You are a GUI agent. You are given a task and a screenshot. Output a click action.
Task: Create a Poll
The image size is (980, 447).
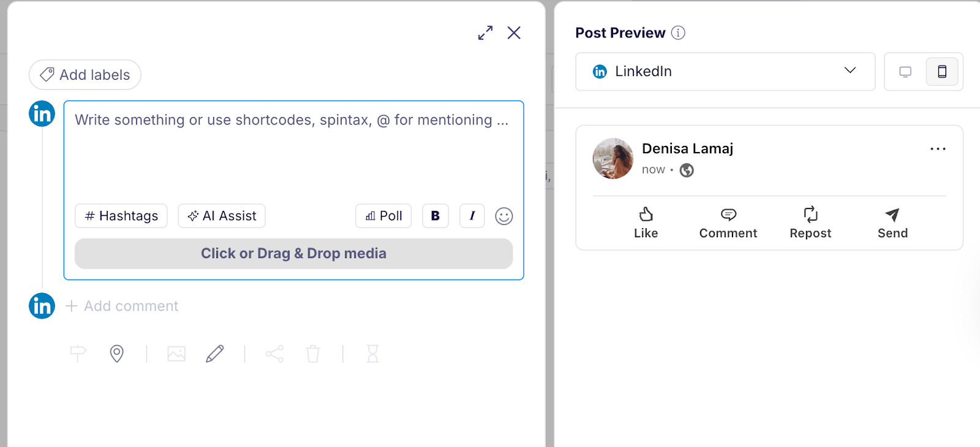(x=383, y=216)
